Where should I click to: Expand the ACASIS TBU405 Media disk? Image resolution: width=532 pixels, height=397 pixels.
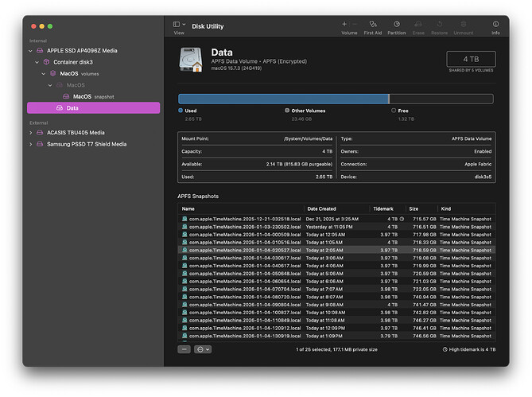pos(31,133)
